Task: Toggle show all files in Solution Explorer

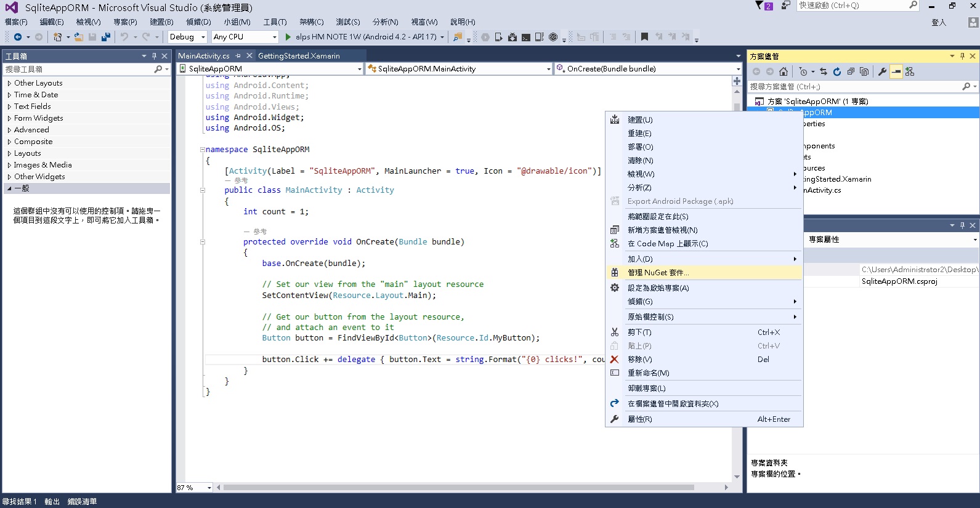Action: (864, 71)
